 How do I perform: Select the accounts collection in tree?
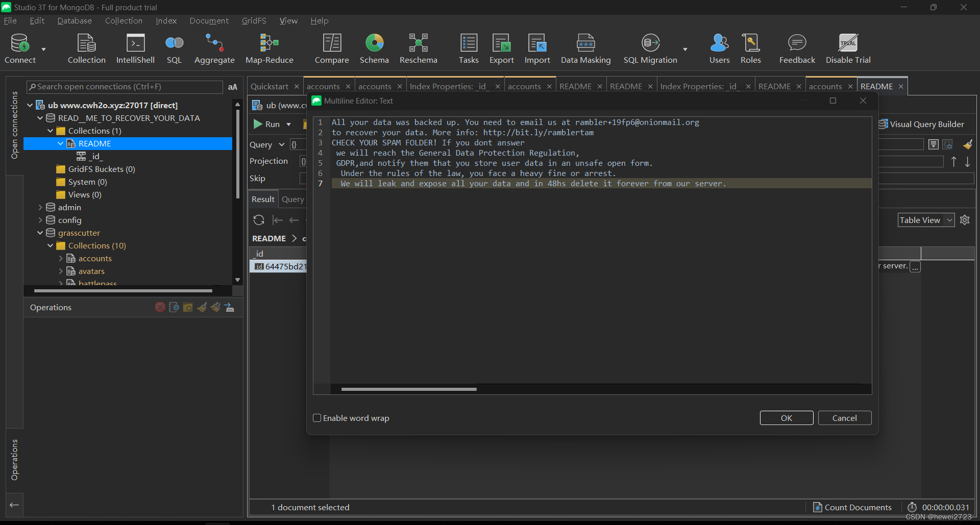[x=94, y=258]
